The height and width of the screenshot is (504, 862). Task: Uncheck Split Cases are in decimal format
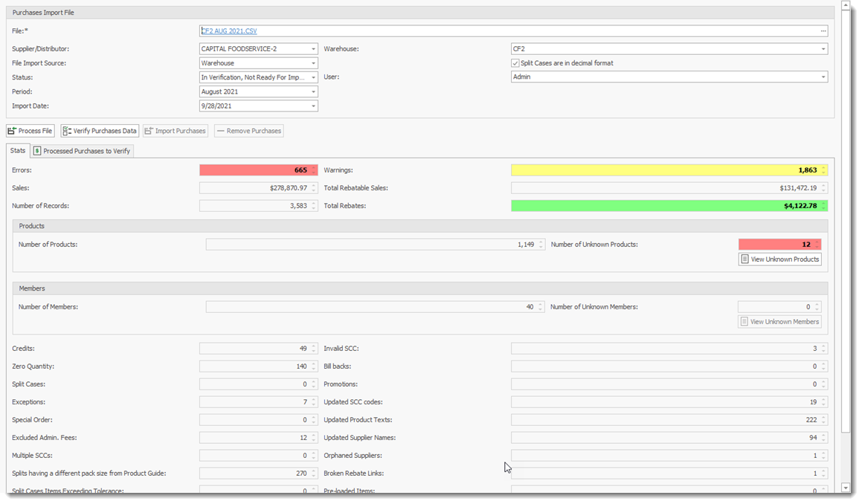click(x=515, y=62)
